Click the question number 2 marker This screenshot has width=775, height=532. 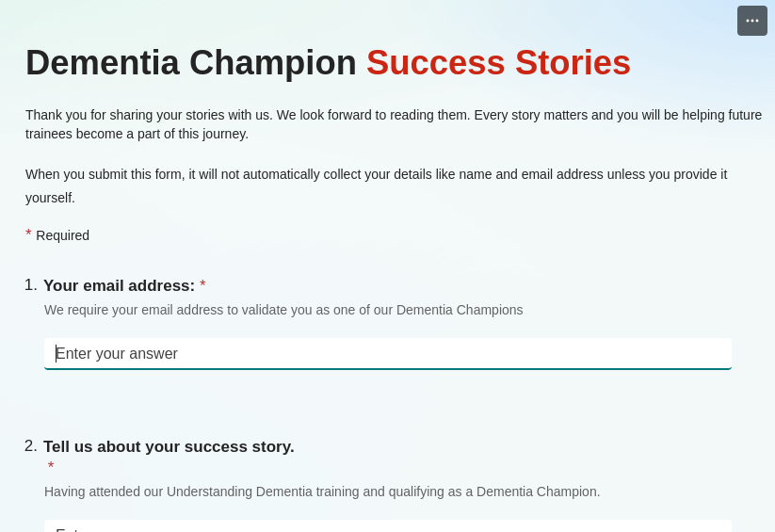point(30,446)
